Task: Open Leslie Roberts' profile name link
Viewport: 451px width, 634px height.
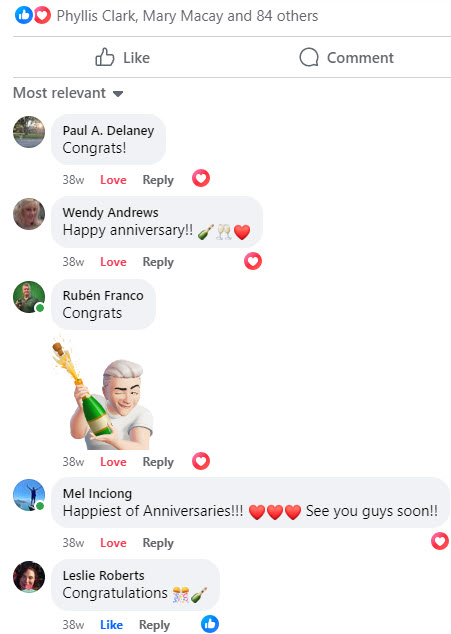Action: coord(104,575)
